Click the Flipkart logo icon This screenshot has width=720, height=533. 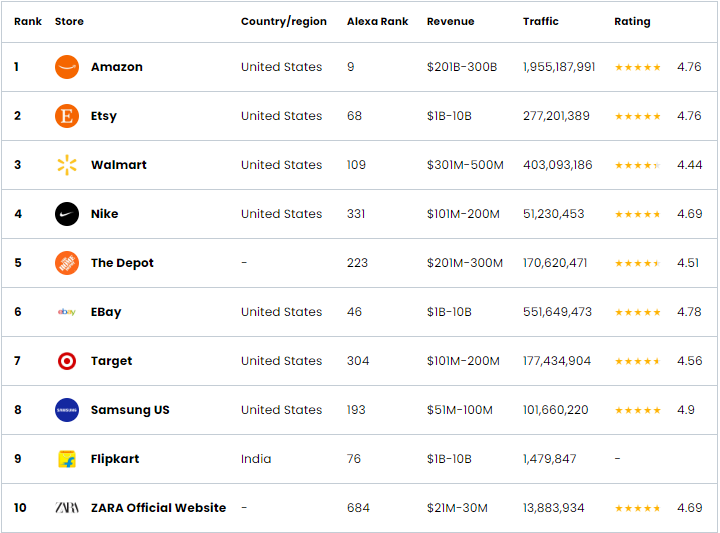point(67,459)
